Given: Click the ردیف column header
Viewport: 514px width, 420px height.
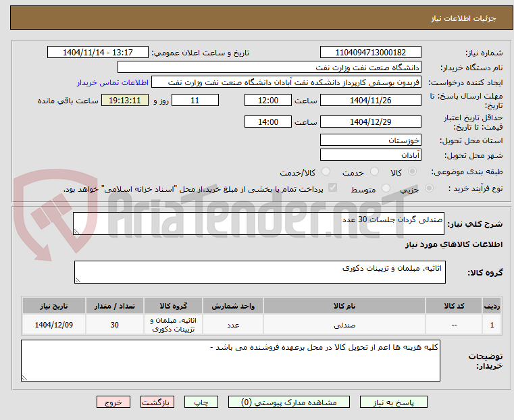Looking at the screenshot, I should pyautogui.click(x=492, y=306).
